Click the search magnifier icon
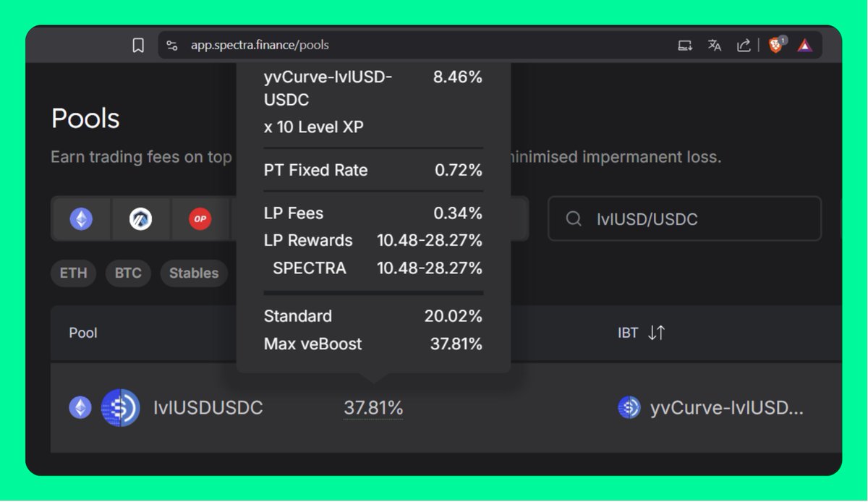The height and width of the screenshot is (502, 868). click(x=574, y=218)
